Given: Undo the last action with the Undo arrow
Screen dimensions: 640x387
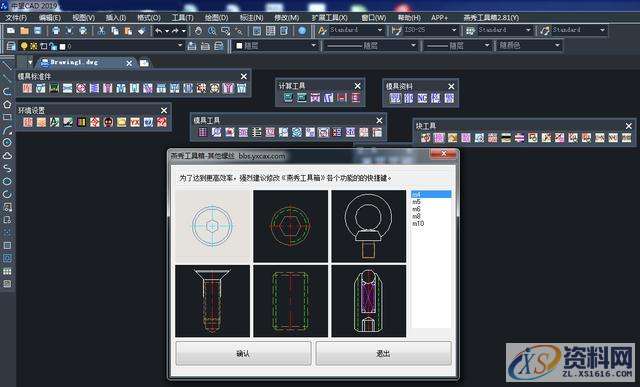Looking at the screenshot, I should [159, 31].
